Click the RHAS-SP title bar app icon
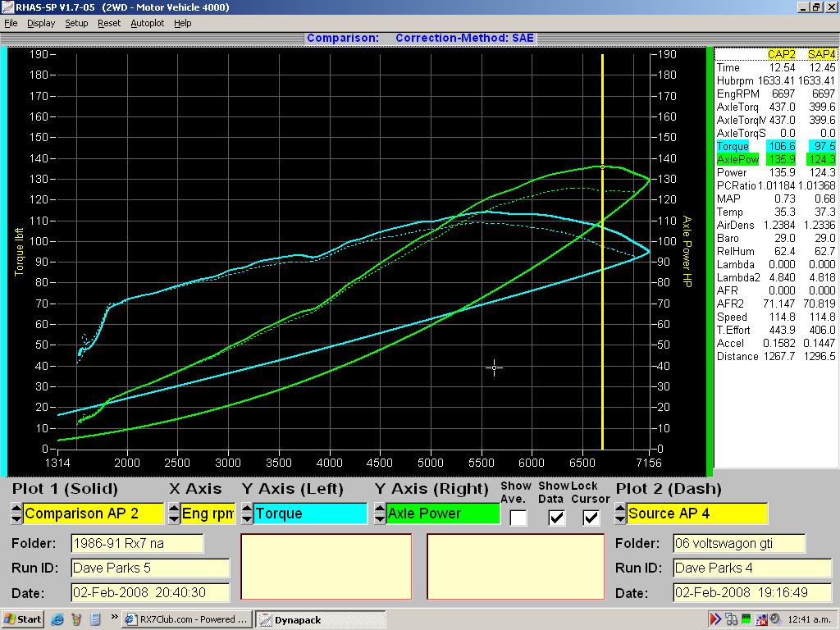The width and height of the screenshot is (840, 630). point(7,7)
